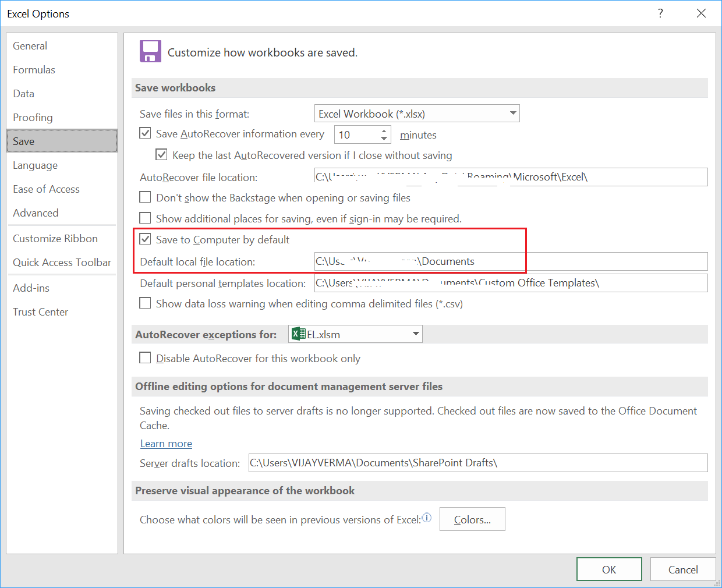Open the Formulas options category
Viewport: 722px width, 588px height.
(x=62, y=69)
